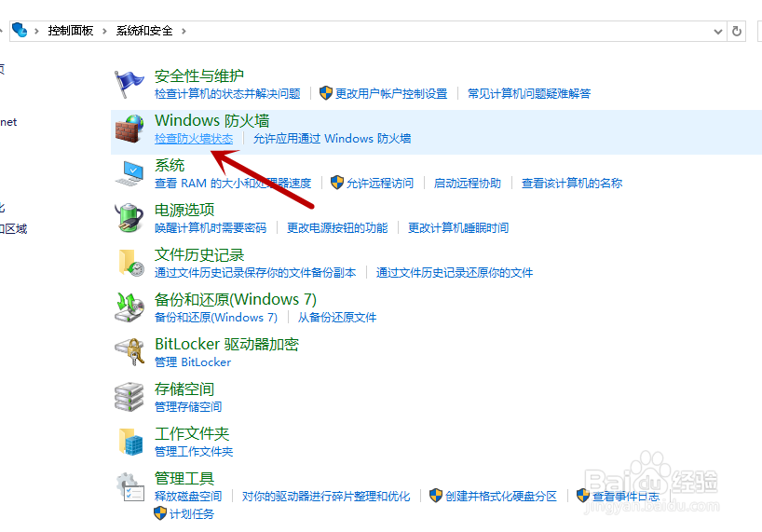Click the Storage Spaces drives icon
762x532 pixels.
(x=129, y=397)
